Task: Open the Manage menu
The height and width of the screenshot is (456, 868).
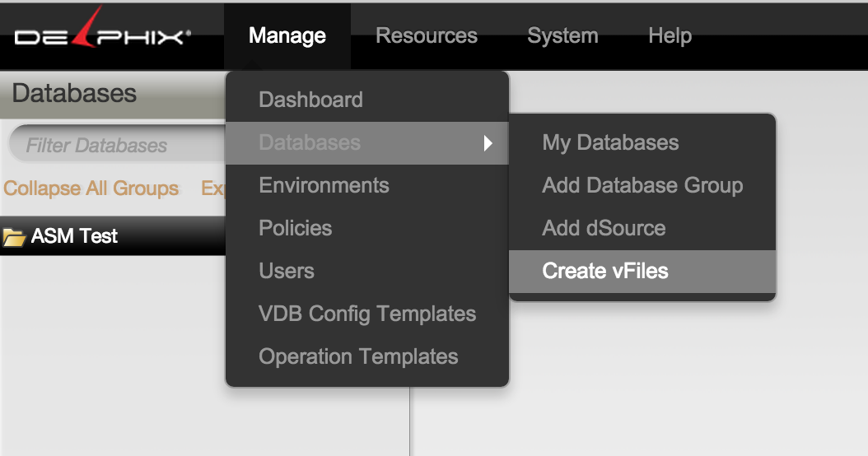Action: click(x=287, y=35)
